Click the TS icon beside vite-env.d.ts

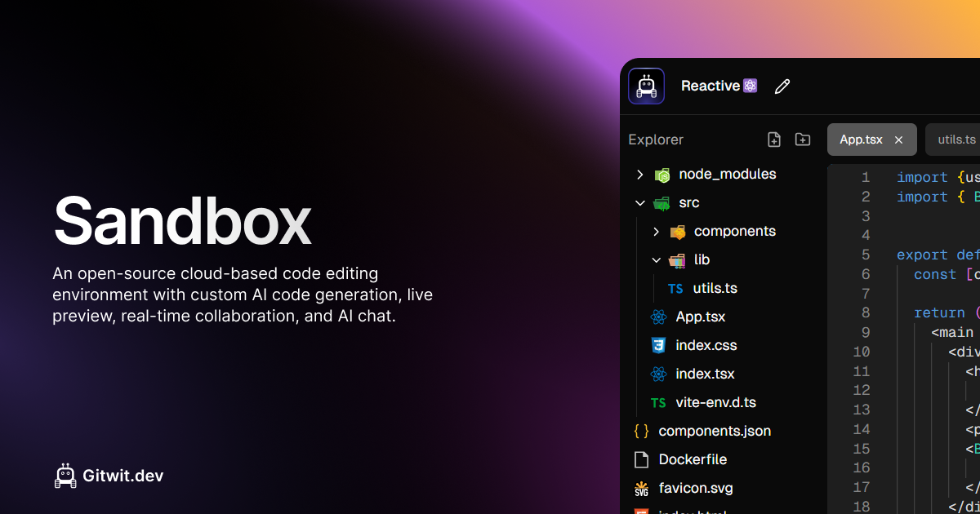click(x=657, y=402)
